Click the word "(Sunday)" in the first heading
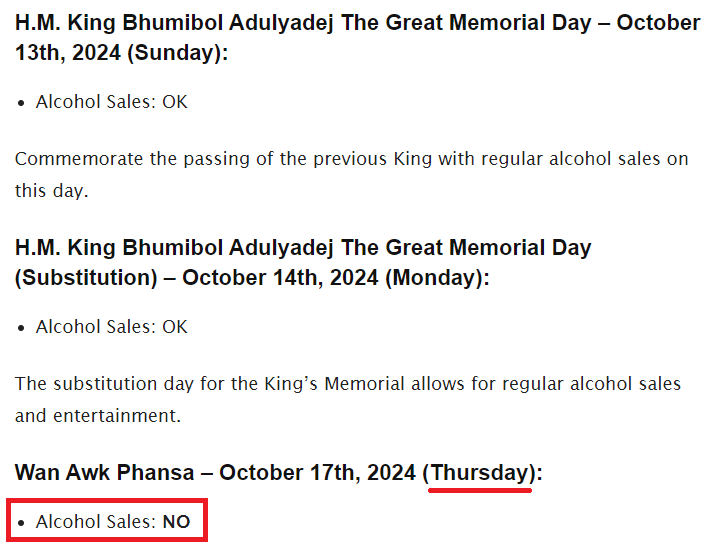Viewport: 717px width, 553px height. pos(177,53)
